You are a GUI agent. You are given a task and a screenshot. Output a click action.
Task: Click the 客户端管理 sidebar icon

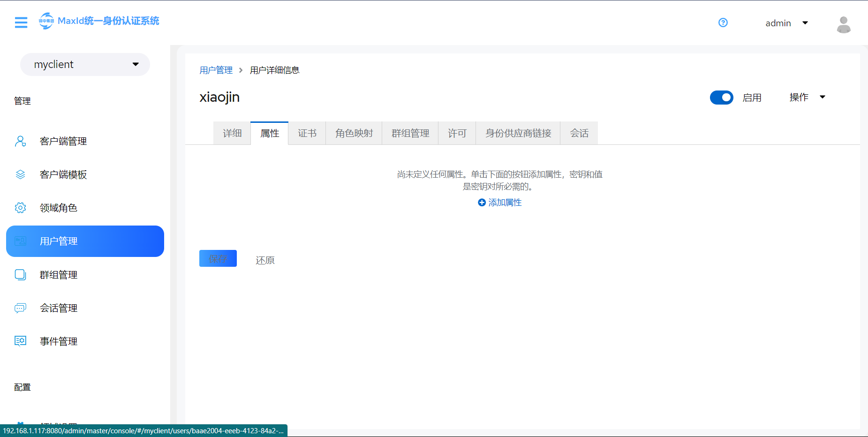[x=20, y=141]
